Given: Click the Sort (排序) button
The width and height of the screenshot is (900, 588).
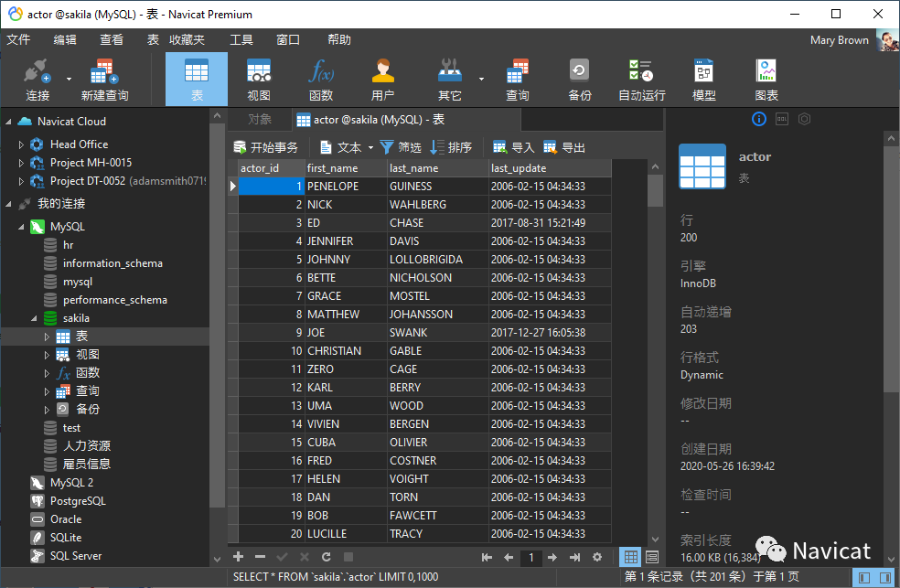Looking at the screenshot, I should (x=451, y=147).
